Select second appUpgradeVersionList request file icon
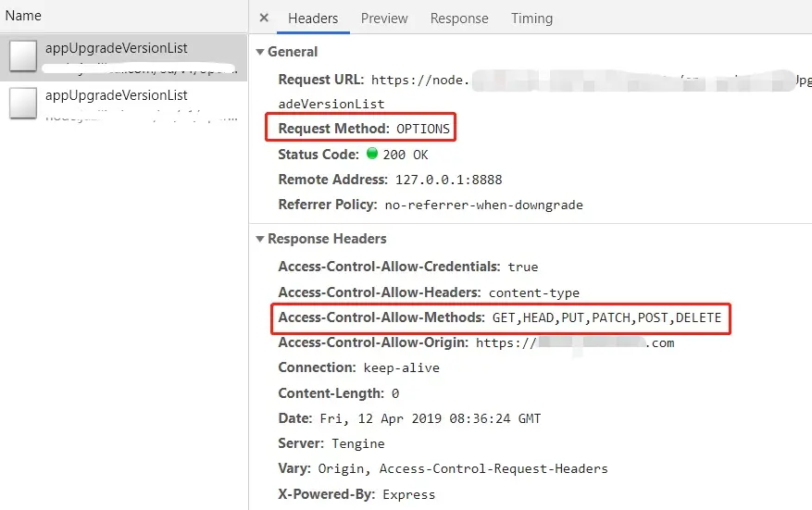This screenshot has width=812, height=510. tap(23, 103)
